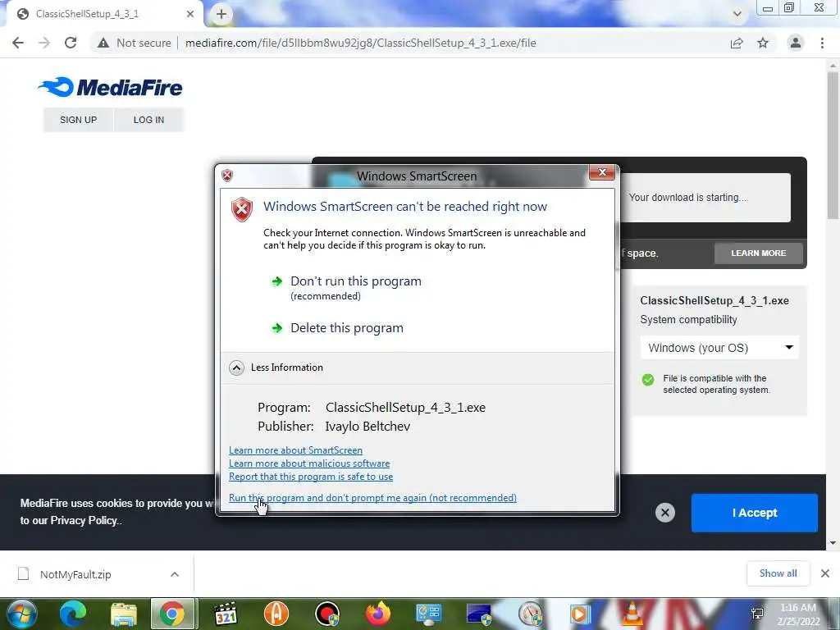Close the ClassicShellSetup_4_3_1 tab
Viewport: 840px width, 630px height.
tap(190, 14)
